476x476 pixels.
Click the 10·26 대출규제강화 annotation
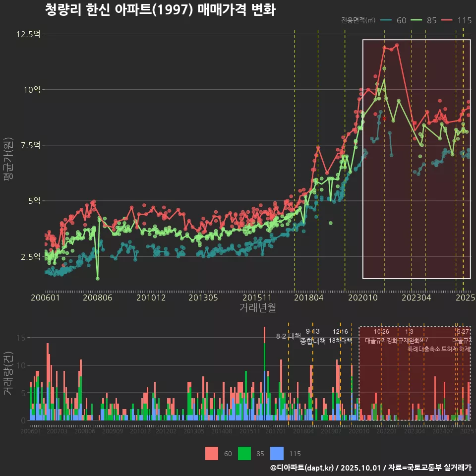pos(381,336)
